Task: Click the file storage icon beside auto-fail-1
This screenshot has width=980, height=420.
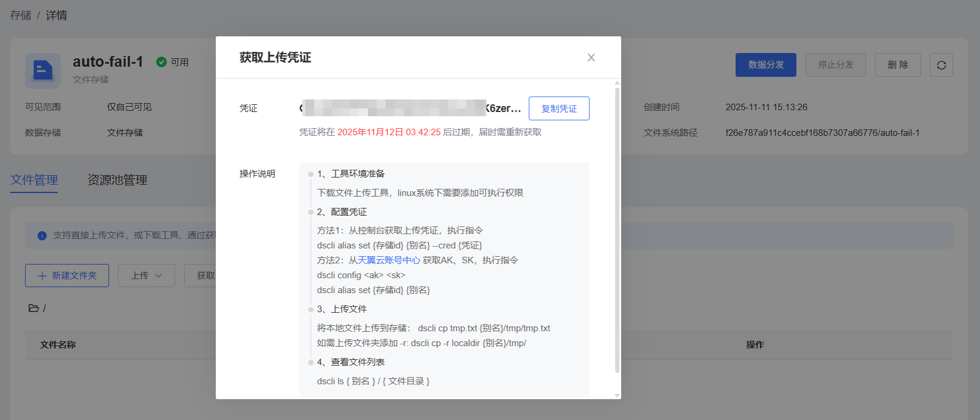Action: click(x=42, y=70)
